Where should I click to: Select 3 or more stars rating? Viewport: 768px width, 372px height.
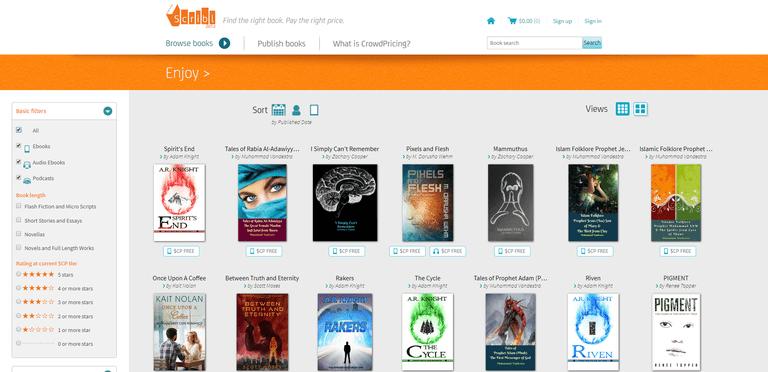(x=19, y=302)
